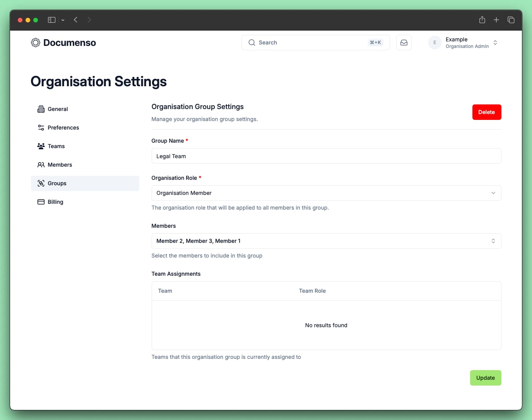Click the Search box in the header
532x420 pixels.
[310, 43]
